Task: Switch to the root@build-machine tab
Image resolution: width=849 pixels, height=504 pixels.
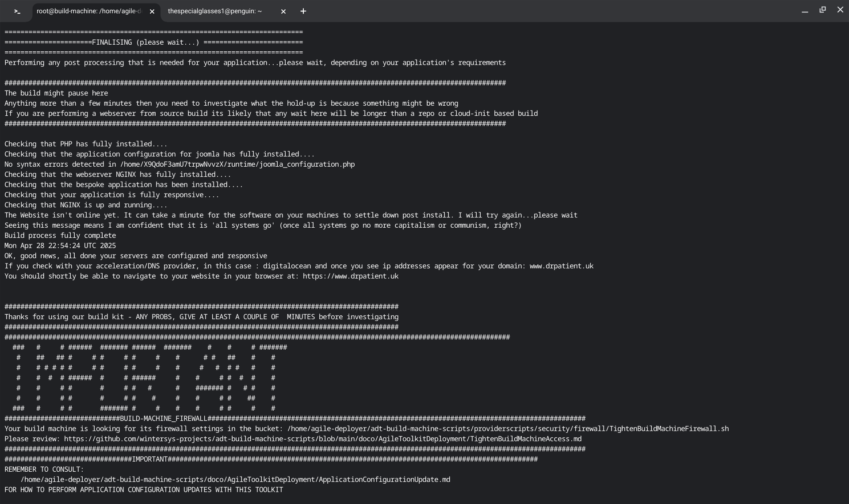Action: [88, 11]
